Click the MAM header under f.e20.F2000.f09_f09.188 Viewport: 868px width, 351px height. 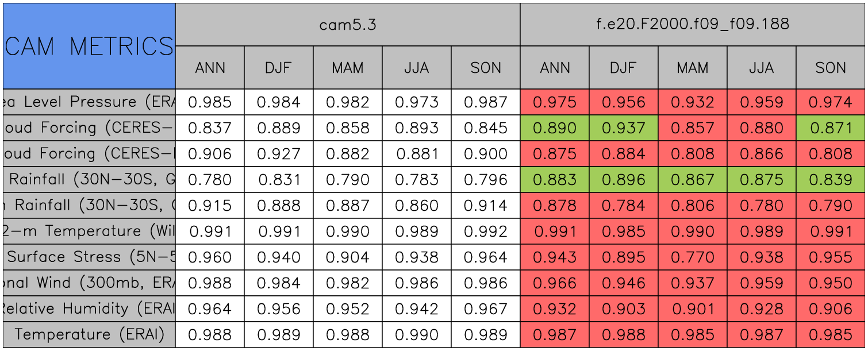coord(693,68)
